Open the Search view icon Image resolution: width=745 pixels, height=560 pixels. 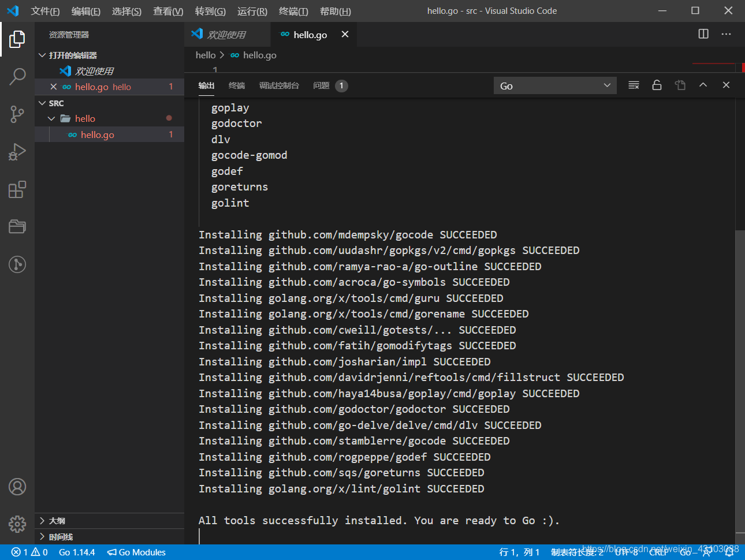17,76
